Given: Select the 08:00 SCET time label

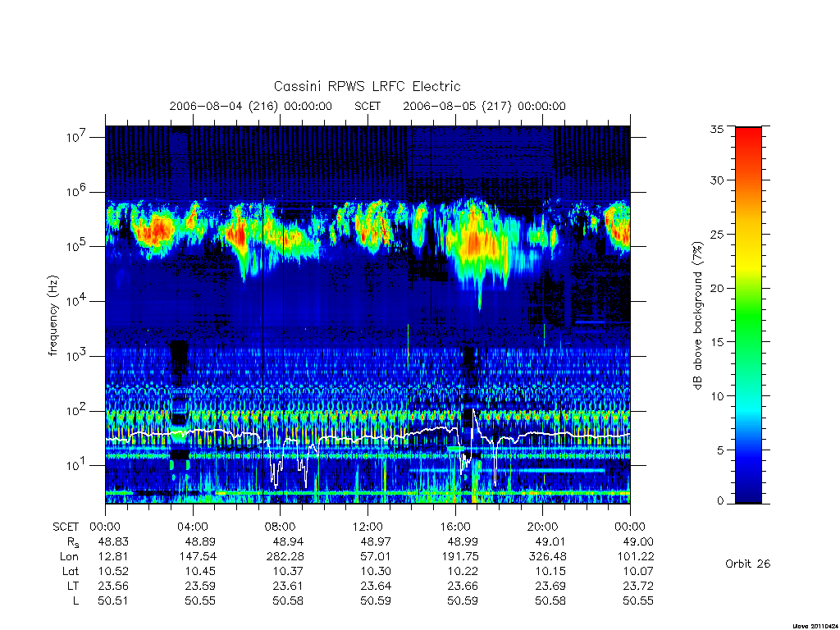Looking at the screenshot, I should [x=281, y=527].
